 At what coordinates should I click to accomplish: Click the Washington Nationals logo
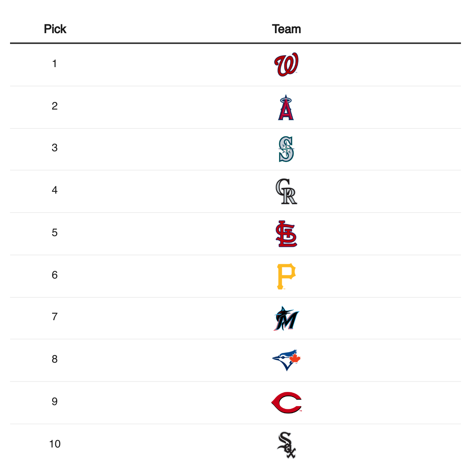[x=286, y=64]
